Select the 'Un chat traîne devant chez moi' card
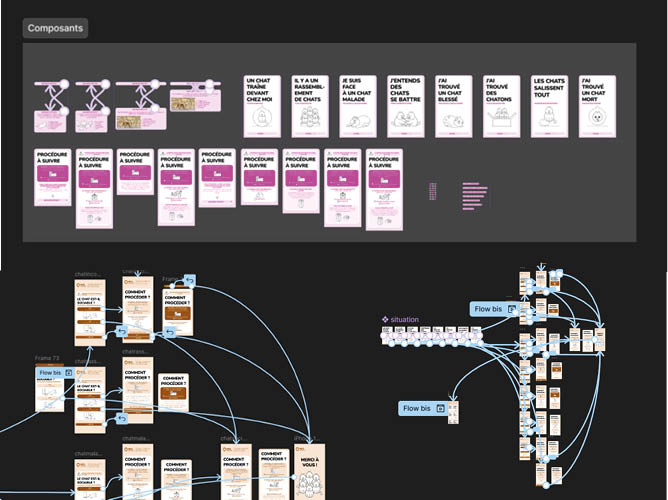668x500 pixels. pyautogui.click(x=259, y=106)
